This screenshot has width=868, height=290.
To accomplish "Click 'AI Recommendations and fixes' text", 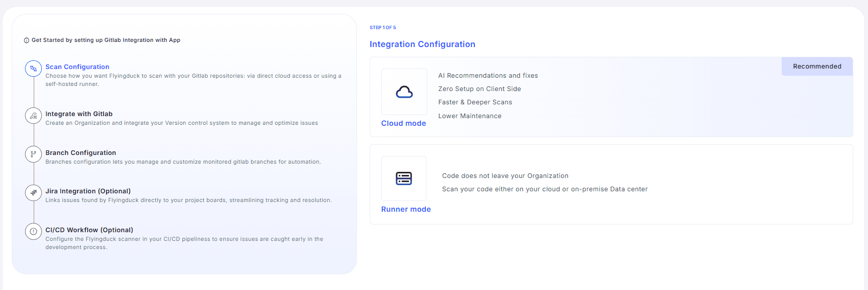I will [x=488, y=76].
